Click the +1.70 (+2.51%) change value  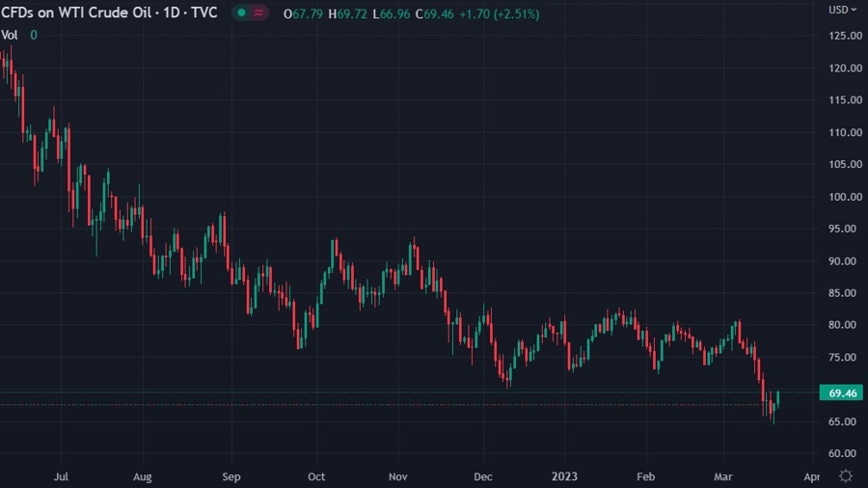tap(500, 14)
